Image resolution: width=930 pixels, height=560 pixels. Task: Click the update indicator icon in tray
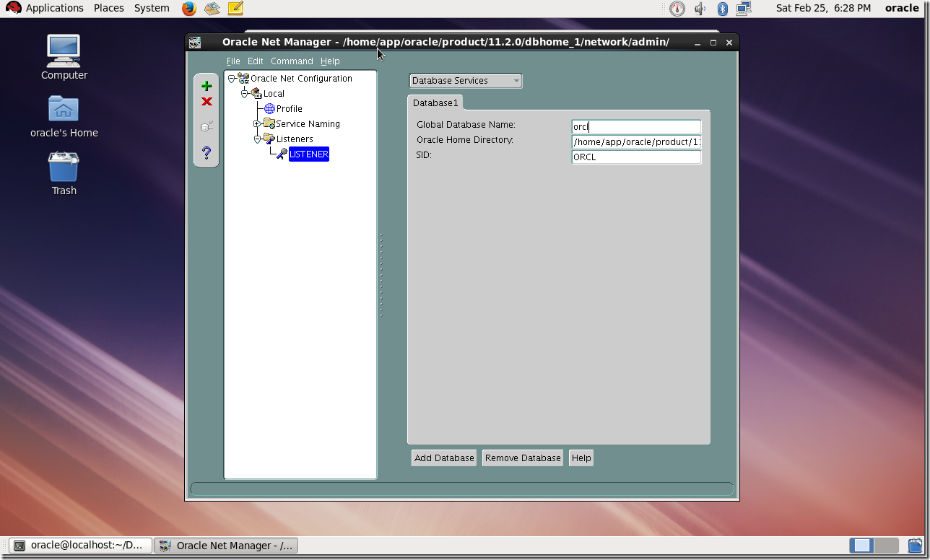point(677,9)
